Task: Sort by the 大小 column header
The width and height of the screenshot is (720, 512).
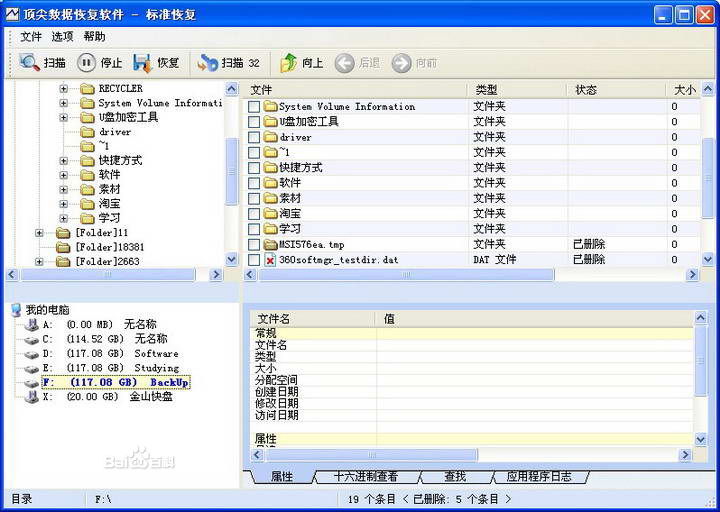Action: tap(684, 90)
